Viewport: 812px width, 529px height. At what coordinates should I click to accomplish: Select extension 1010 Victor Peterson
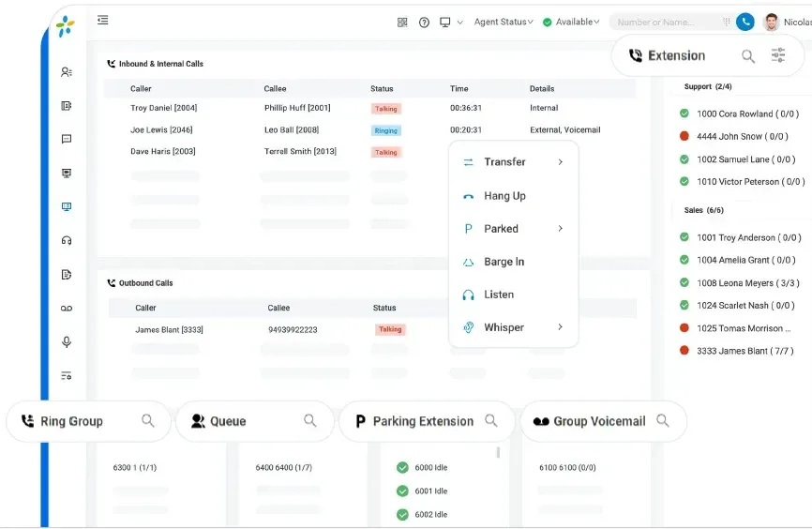click(x=742, y=181)
